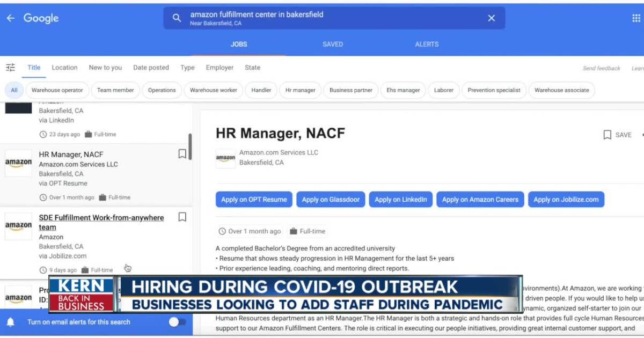The width and height of the screenshot is (644, 338).
Task: Open the Date posted filter
Action: [x=151, y=68]
